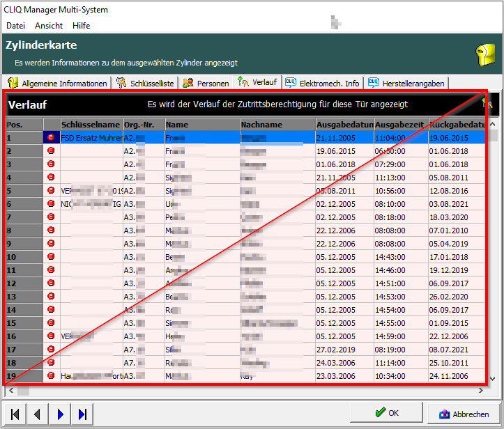The image size is (504, 429).
Task: Select the cell 'FSD Ersatz Muhren'
Action: pos(91,138)
